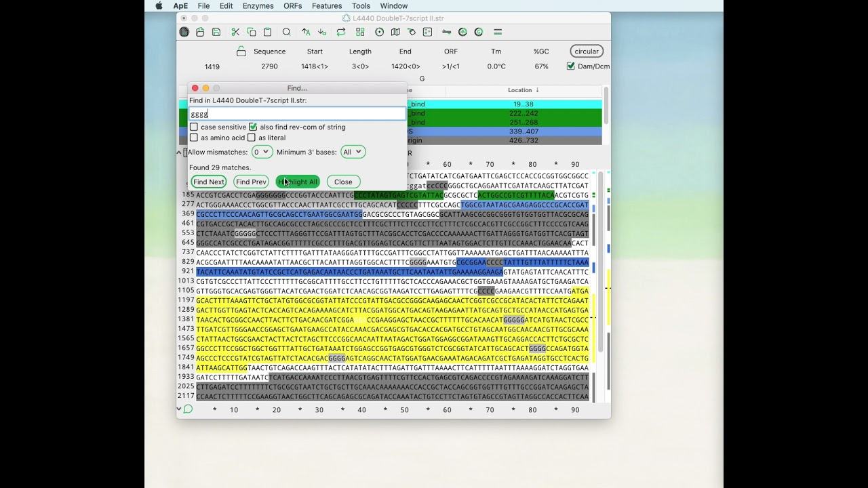This screenshot has width=868, height=488.
Task: Click the Find Prev button
Action: coord(251,182)
